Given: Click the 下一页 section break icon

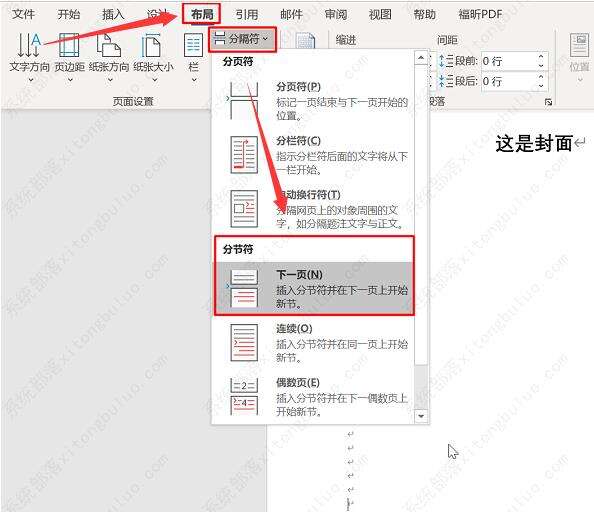Looking at the screenshot, I should coord(244,289).
